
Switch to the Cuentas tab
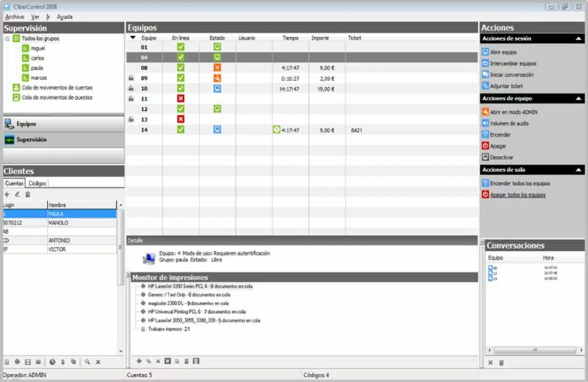[x=14, y=183]
